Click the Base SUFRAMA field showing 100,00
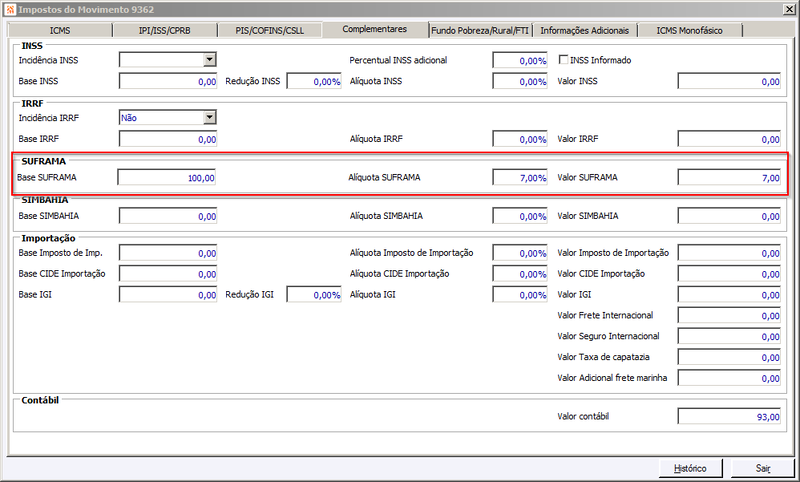800x482 pixels. [166, 177]
